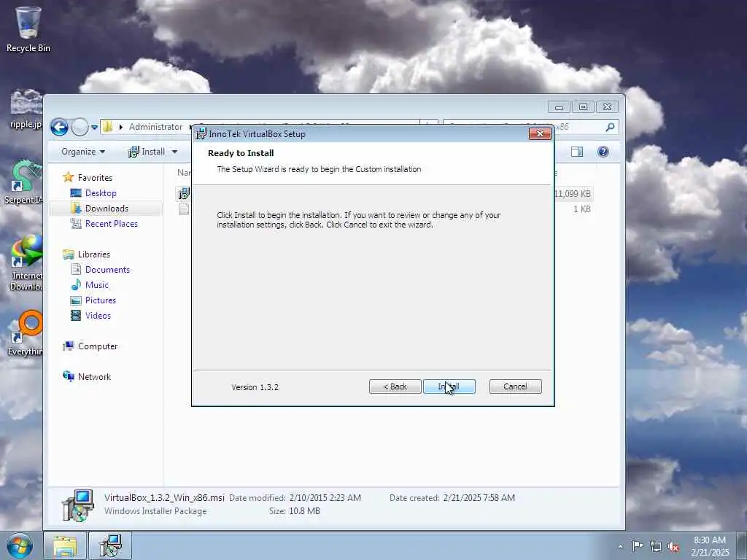Click Install in the Explorer toolbar
This screenshot has height=560, width=747.
pos(147,152)
